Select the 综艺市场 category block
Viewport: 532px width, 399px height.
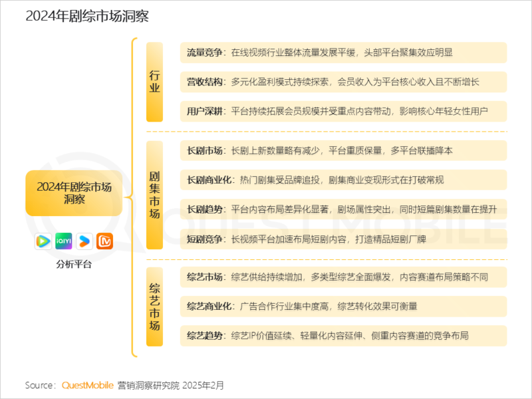154,307
